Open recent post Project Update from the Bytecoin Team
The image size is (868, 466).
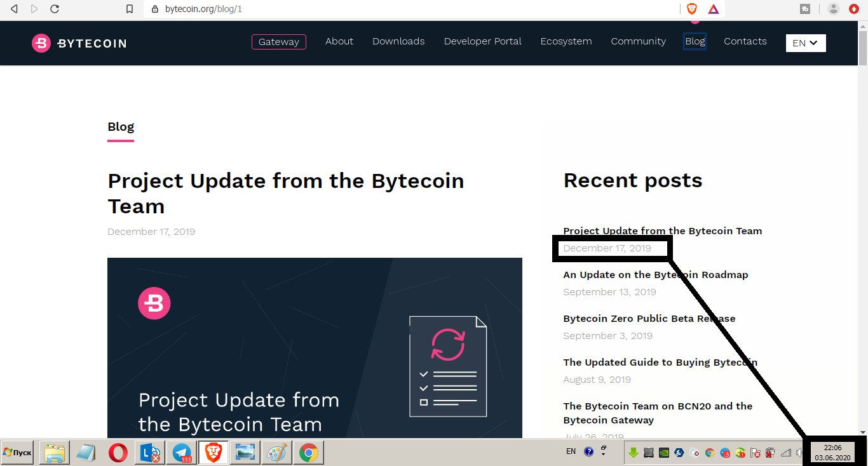click(x=663, y=231)
